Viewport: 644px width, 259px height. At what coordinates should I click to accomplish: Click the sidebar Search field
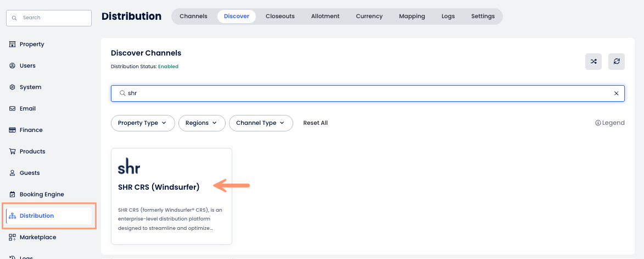pos(49,18)
